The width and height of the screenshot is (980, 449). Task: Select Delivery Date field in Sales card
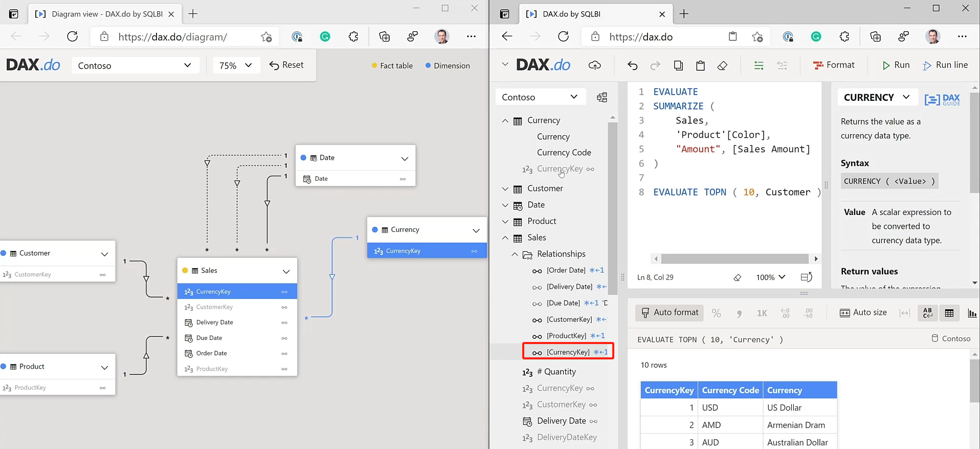[x=237, y=323]
